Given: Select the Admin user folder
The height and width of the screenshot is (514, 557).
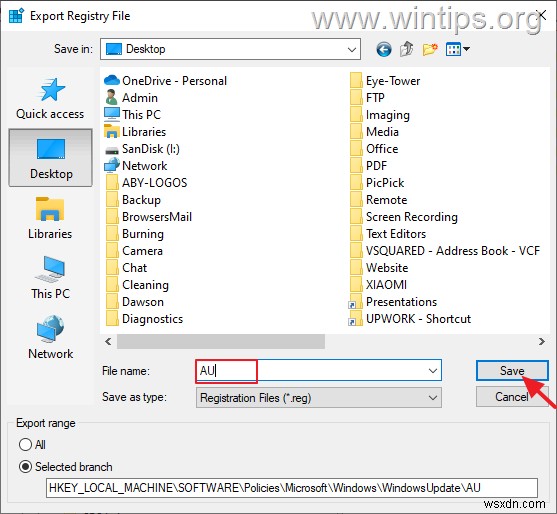Looking at the screenshot, I should coord(131,98).
